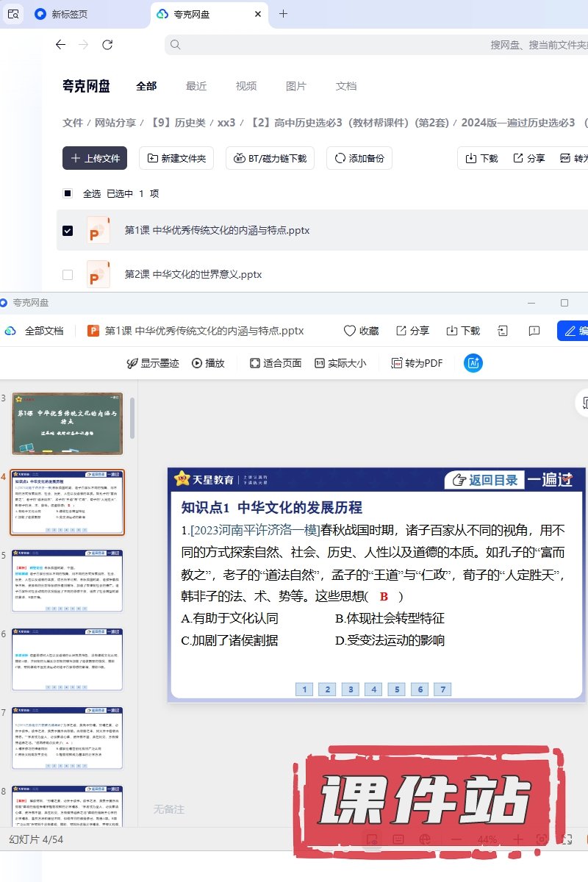Click the 下载 button in the viewer header
The height and width of the screenshot is (882, 588).
(x=463, y=331)
